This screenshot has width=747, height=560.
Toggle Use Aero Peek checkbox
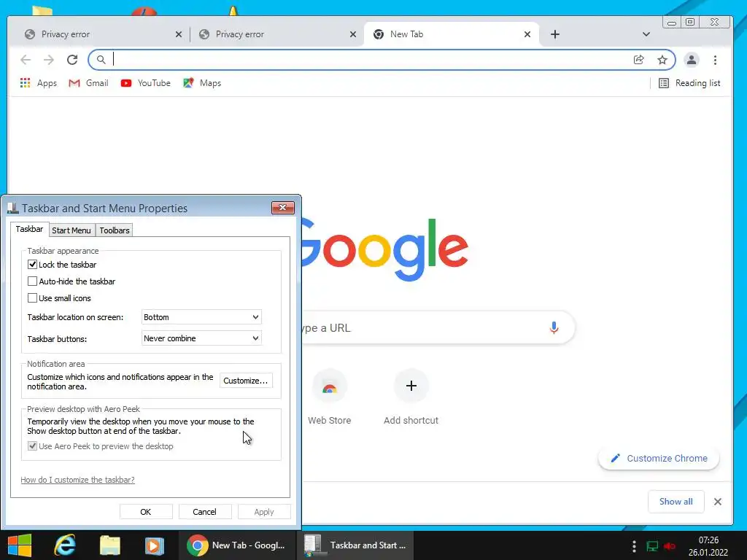32,446
